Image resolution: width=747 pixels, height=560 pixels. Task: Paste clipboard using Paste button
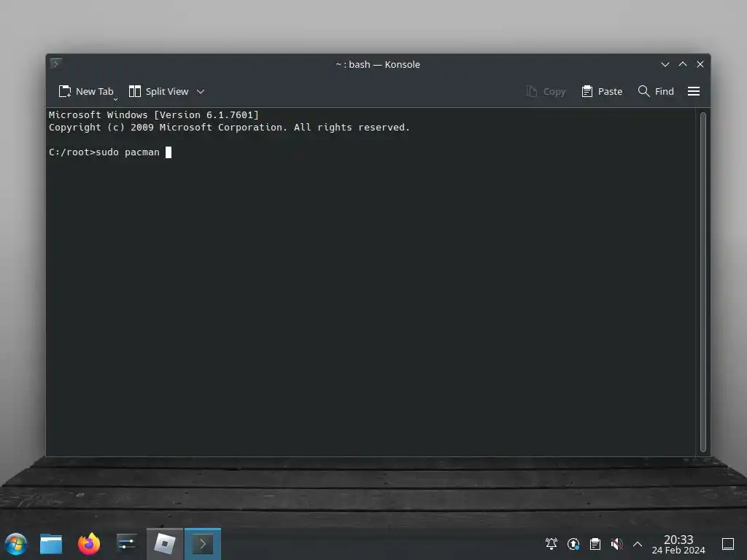[602, 91]
